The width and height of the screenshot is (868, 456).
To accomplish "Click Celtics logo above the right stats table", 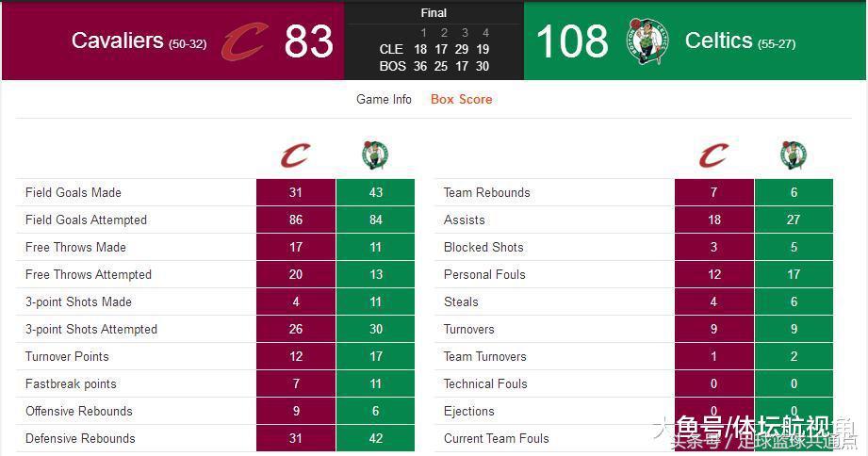I will click(x=794, y=155).
